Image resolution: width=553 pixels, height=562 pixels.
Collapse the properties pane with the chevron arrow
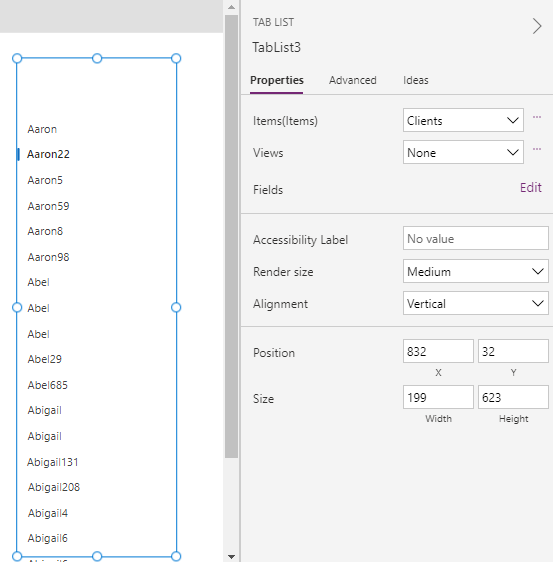tap(537, 26)
